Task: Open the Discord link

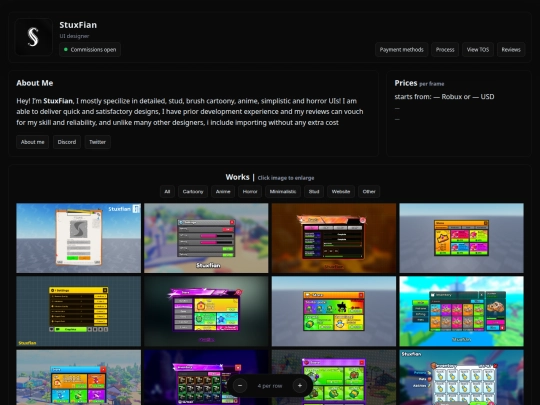Action: 67,142
